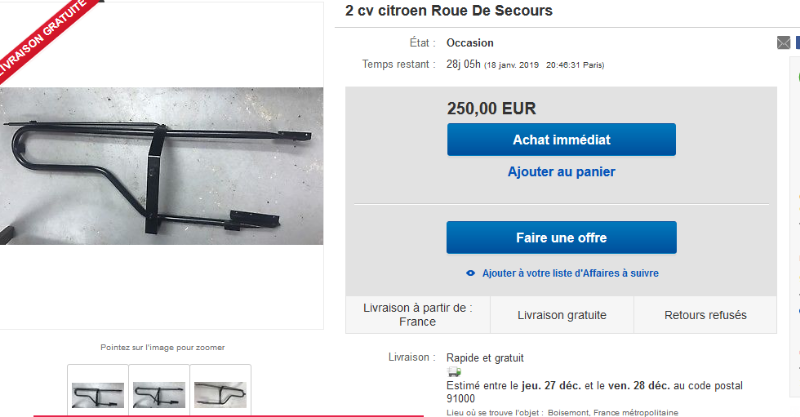Select the third thumbnail image
Viewport: 800px width, 417px height.
coord(220,394)
